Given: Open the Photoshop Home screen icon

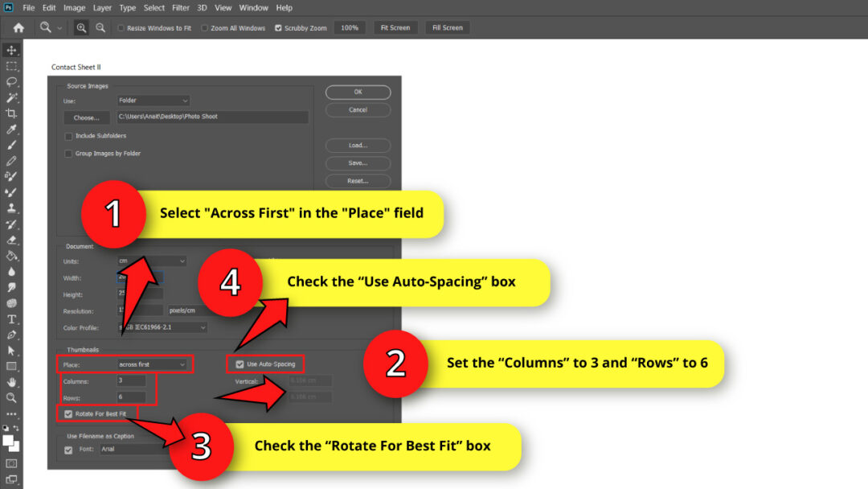Looking at the screenshot, I should [18, 27].
